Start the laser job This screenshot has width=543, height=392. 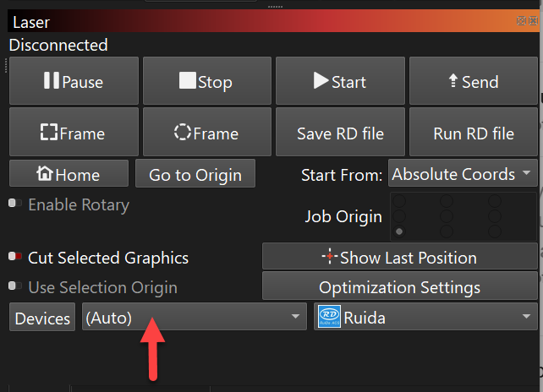click(x=339, y=81)
